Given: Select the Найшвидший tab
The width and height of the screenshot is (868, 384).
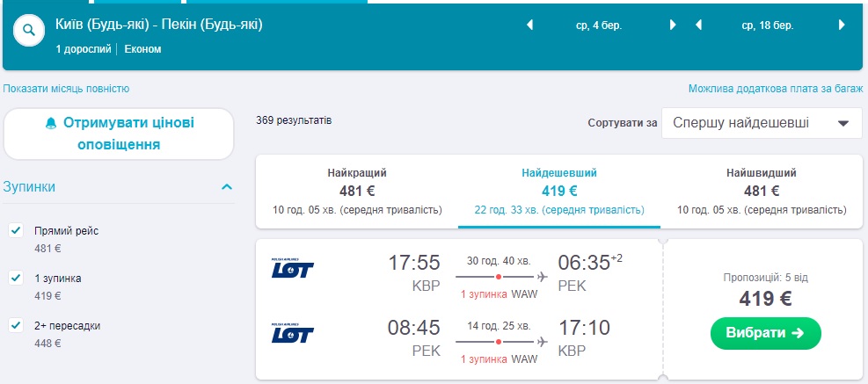Looking at the screenshot, I should [x=762, y=191].
